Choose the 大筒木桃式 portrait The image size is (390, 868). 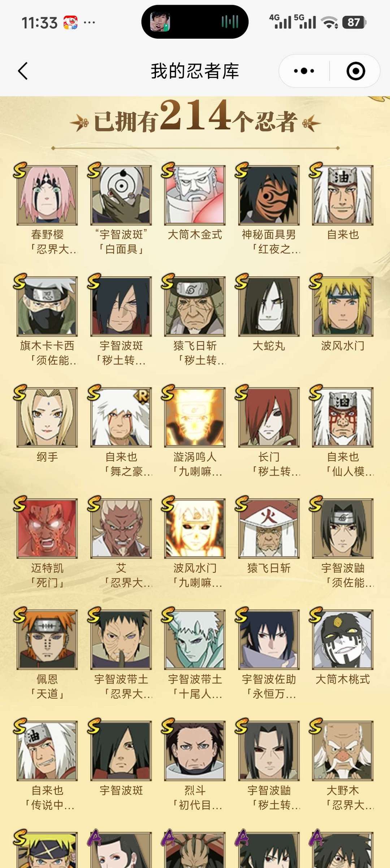click(x=343, y=640)
